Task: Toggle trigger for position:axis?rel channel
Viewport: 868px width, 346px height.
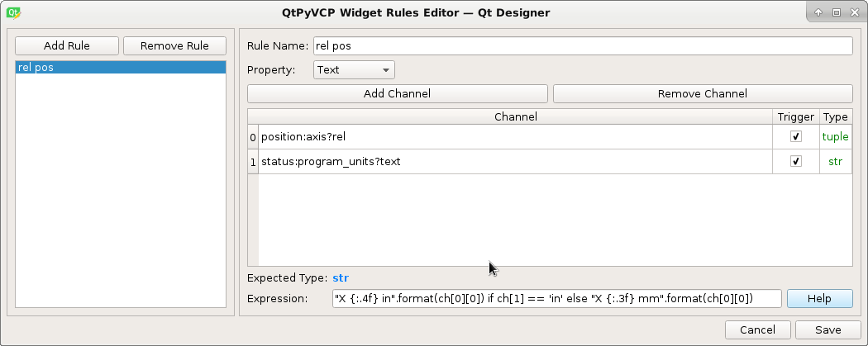Action: click(x=796, y=136)
